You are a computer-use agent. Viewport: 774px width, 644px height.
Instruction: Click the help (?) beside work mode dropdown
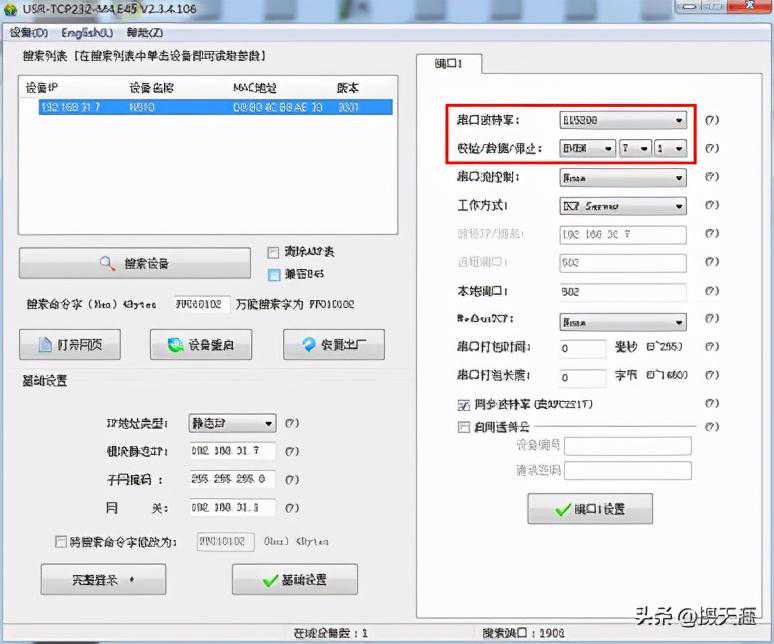pos(711,206)
